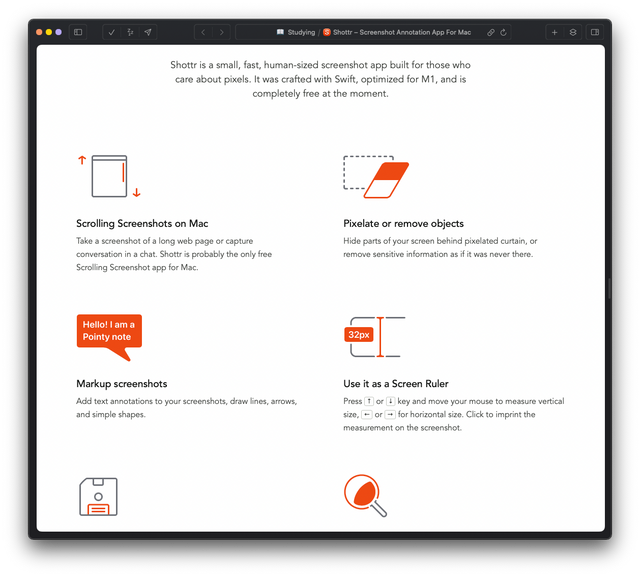Screen dimensions: 640x577
Task: Click the Use it as a Screen Ruler heading
Action: point(396,384)
